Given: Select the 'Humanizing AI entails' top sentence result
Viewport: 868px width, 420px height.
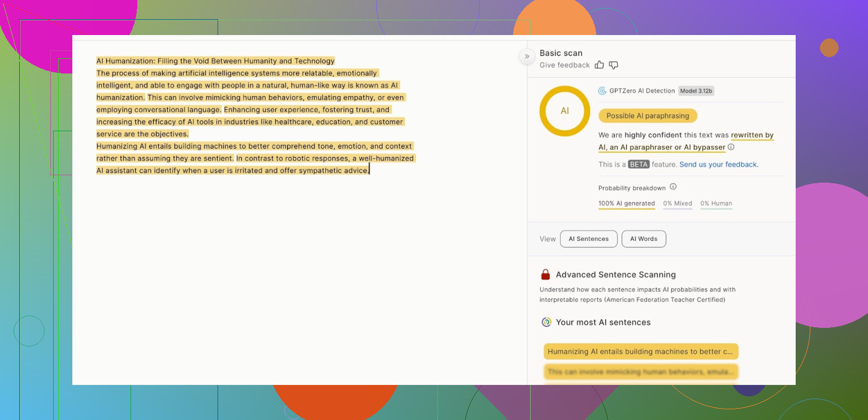Looking at the screenshot, I should (x=641, y=352).
